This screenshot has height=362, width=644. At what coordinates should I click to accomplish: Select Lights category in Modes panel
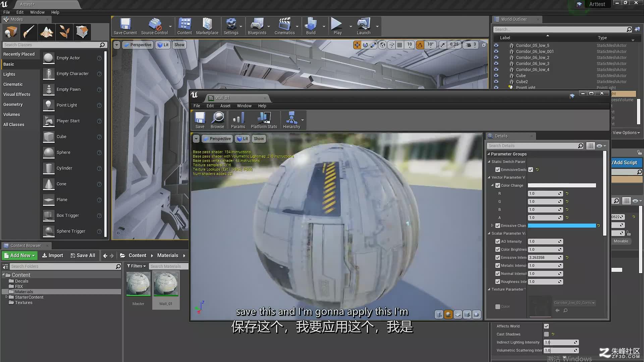(x=9, y=74)
